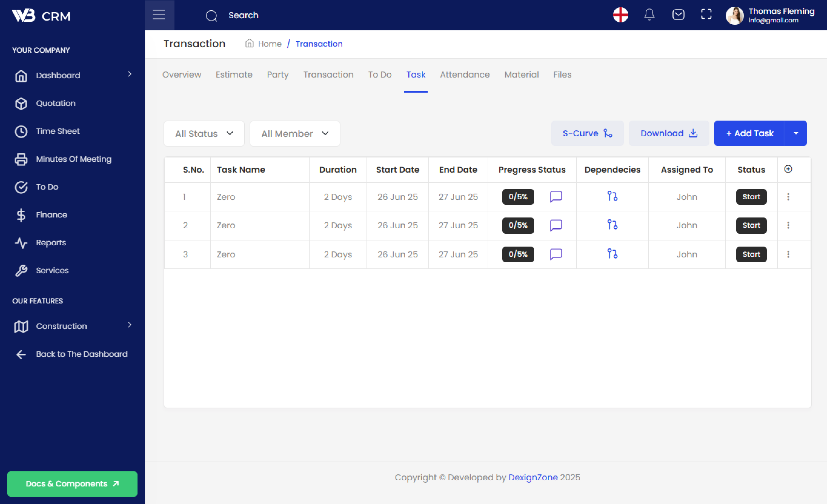This screenshot has width=827, height=504.
Task: Click the England flag language icon
Action: [x=620, y=15]
